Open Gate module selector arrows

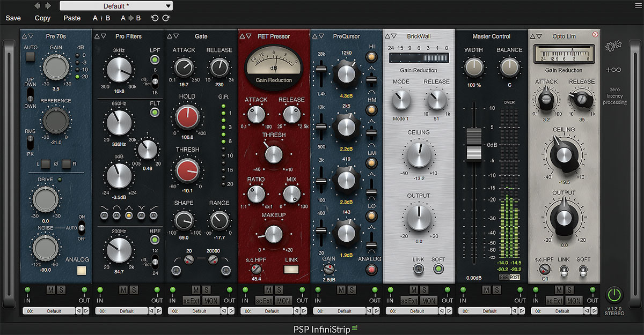pyautogui.click(x=173, y=36)
